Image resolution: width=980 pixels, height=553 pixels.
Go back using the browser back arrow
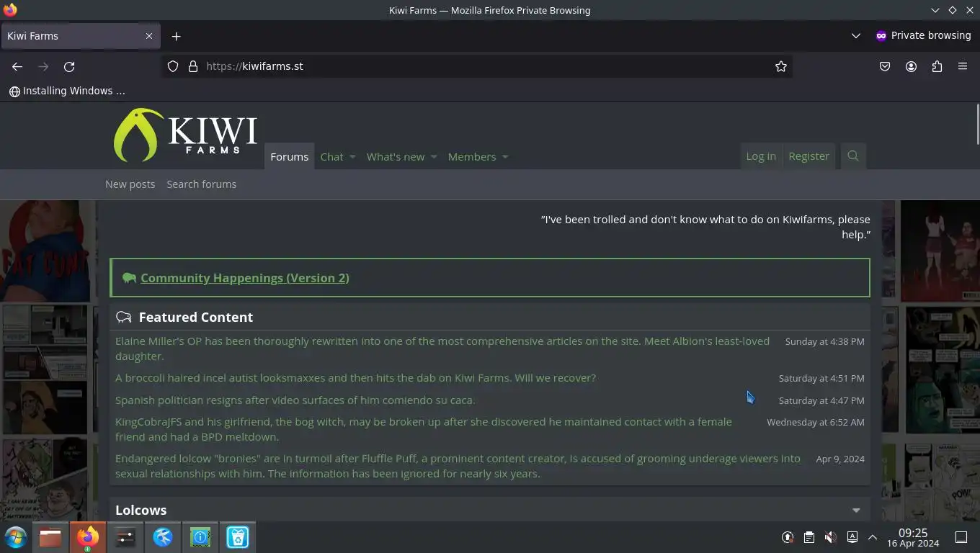(x=17, y=66)
